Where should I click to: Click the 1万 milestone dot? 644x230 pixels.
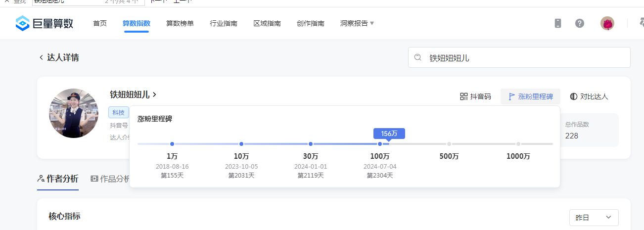pyautogui.click(x=172, y=144)
